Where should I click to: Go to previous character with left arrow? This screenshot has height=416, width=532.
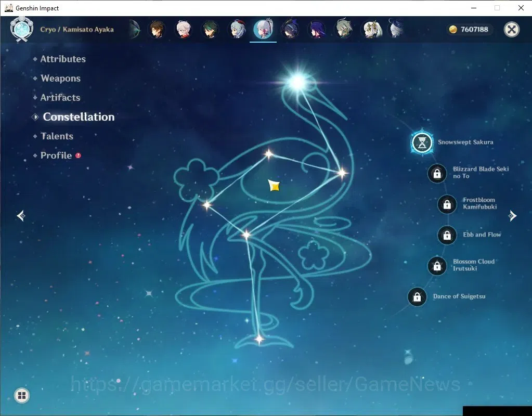click(x=21, y=216)
